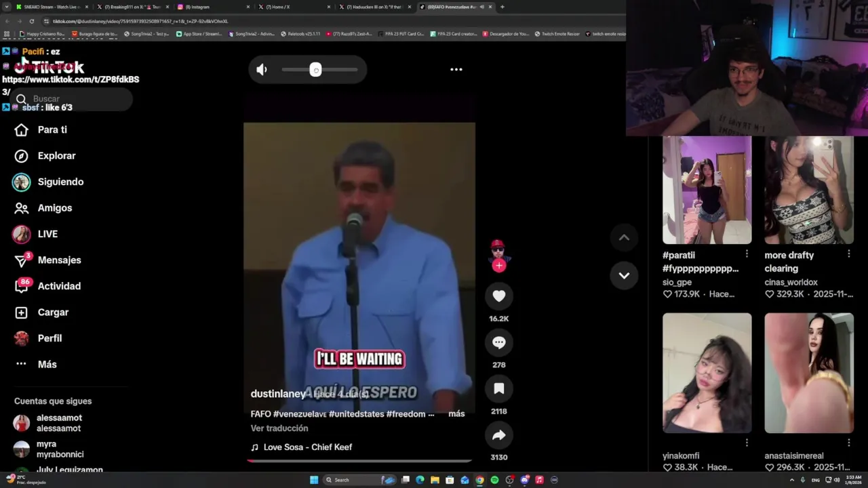Image resolution: width=868 pixels, height=488 pixels.
Task: Follow creator via the red plus badge
Action: [499, 266]
